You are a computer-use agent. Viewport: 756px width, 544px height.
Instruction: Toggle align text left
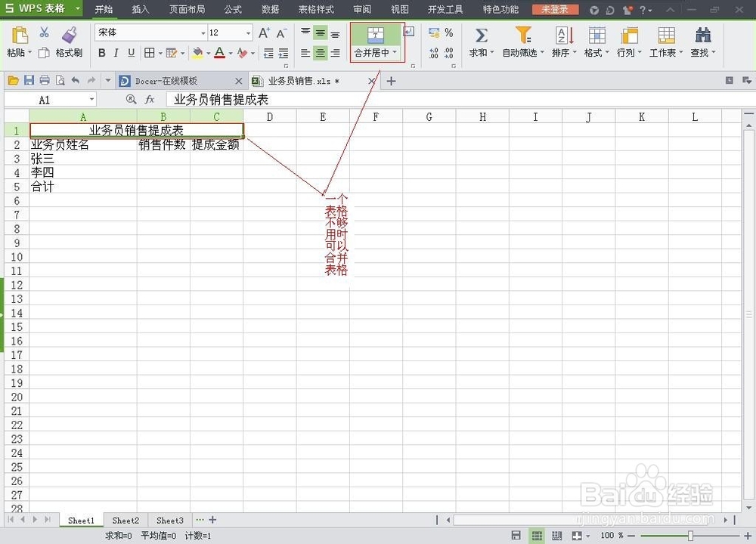(305, 53)
